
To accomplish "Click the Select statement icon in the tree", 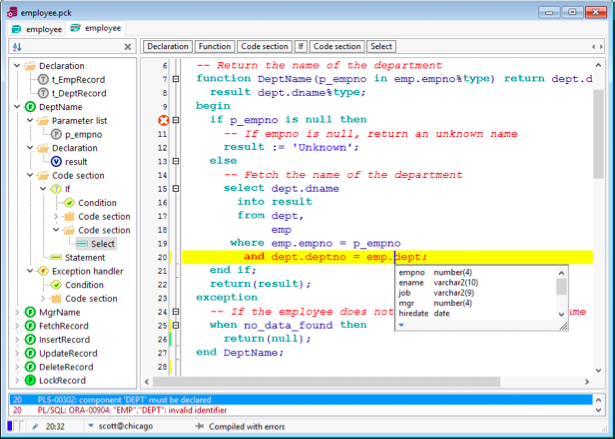I will [82, 244].
